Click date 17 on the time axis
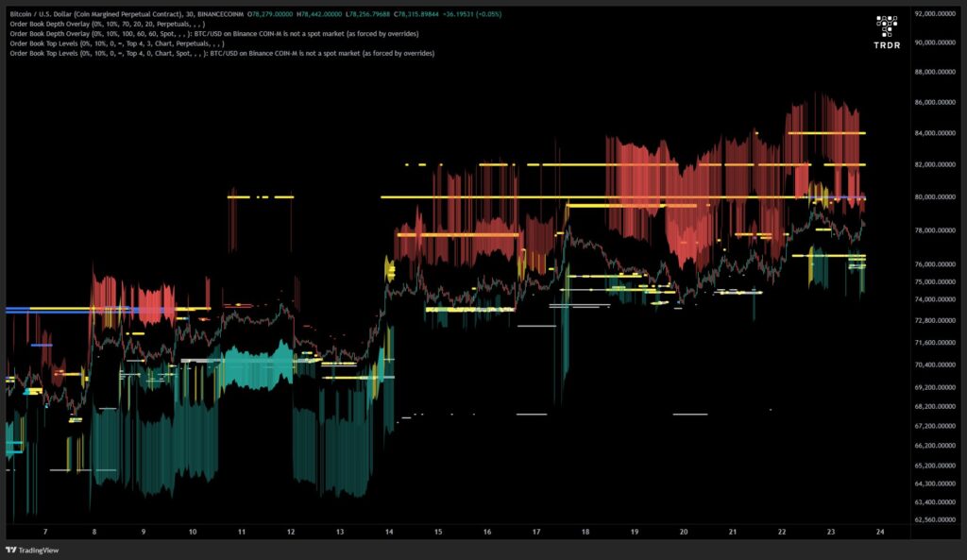The width and height of the screenshot is (967, 560). tap(536, 532)
